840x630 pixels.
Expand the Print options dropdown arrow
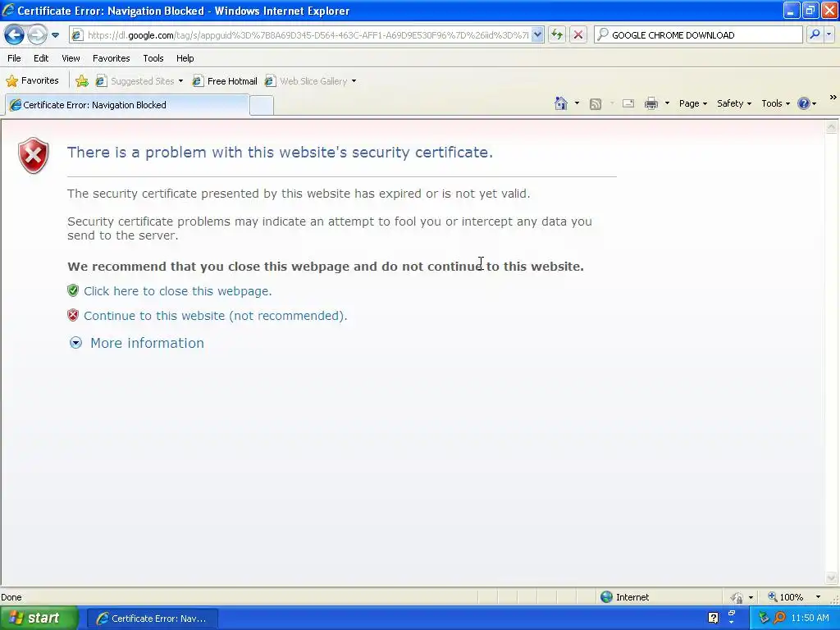667,103
